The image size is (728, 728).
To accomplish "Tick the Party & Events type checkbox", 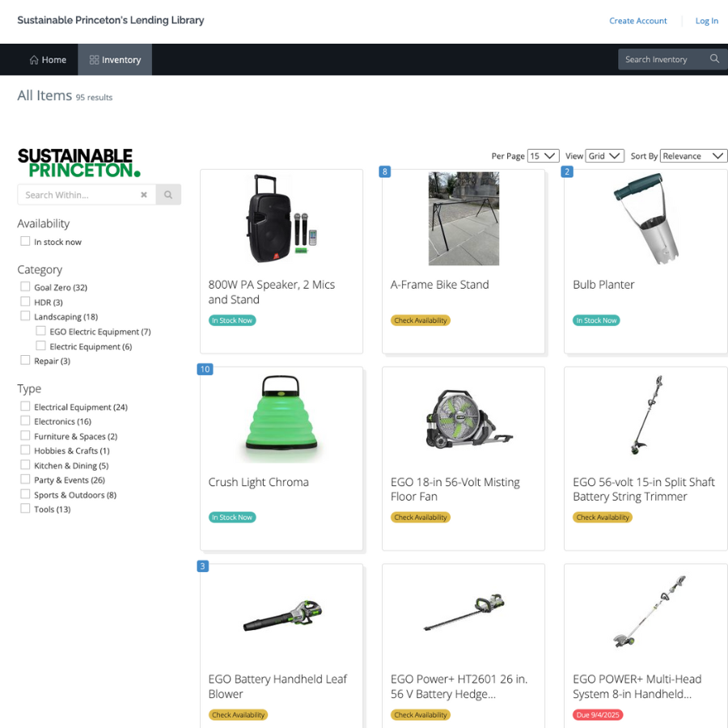I will point(26,480).
